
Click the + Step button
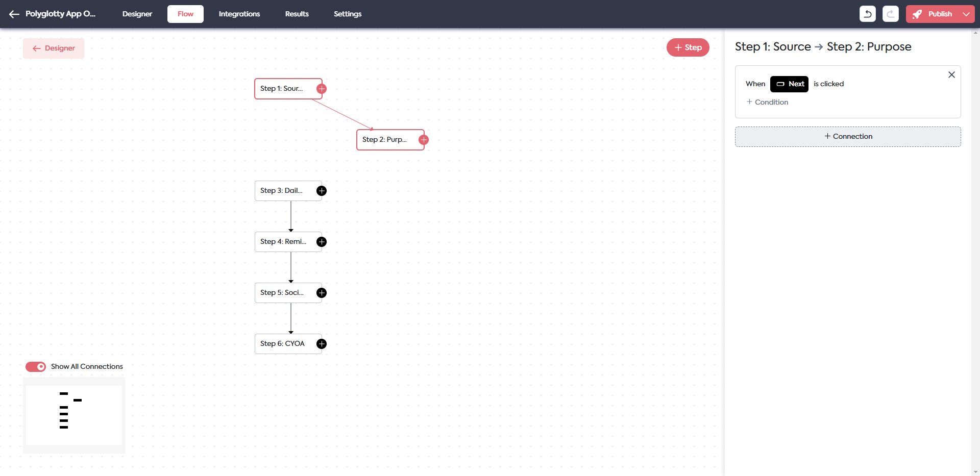click(688, 47)
